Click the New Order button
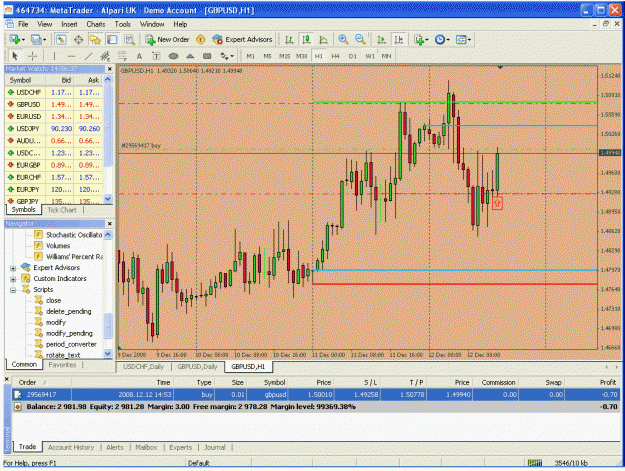625x471 pixels. coord(168,39)
